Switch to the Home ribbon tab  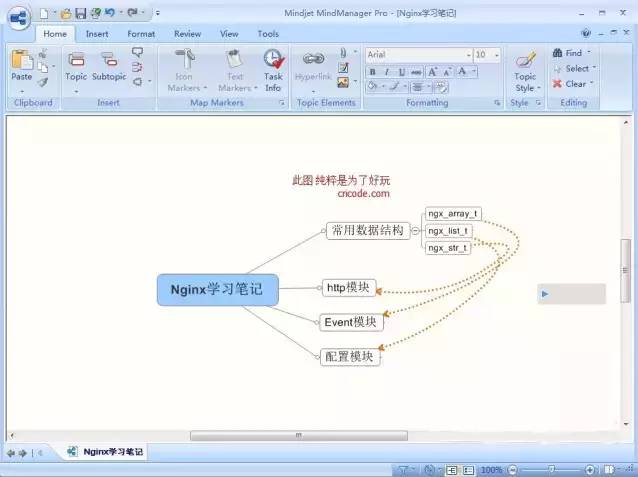[x=55, y=34]
